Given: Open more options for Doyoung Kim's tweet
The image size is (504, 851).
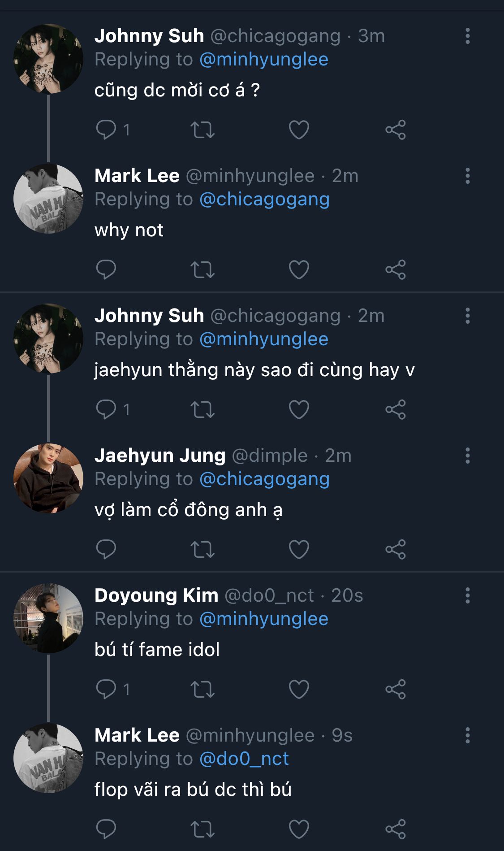Looking at the screenshot, I should [x=467, y=595].
